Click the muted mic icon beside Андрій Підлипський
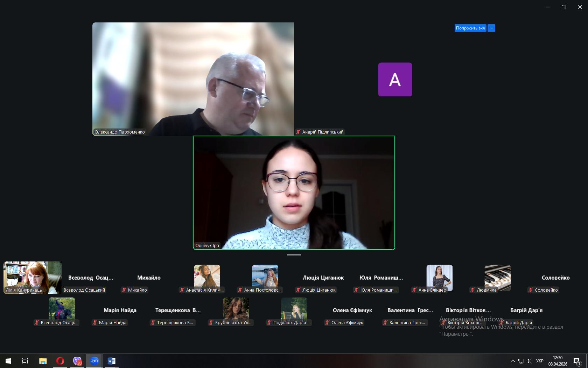The height and width of the screenshot is (368, 588). tap(298, 132)
